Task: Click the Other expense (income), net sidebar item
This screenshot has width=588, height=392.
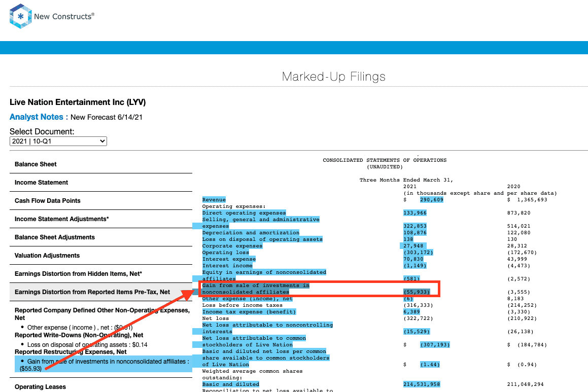Action: (80, 328)
